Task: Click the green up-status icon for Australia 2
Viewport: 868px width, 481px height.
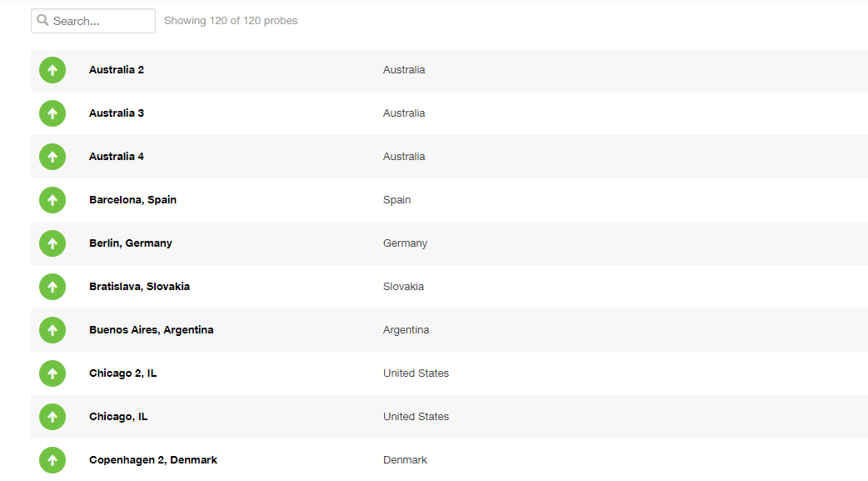Action: pos(52,70)
